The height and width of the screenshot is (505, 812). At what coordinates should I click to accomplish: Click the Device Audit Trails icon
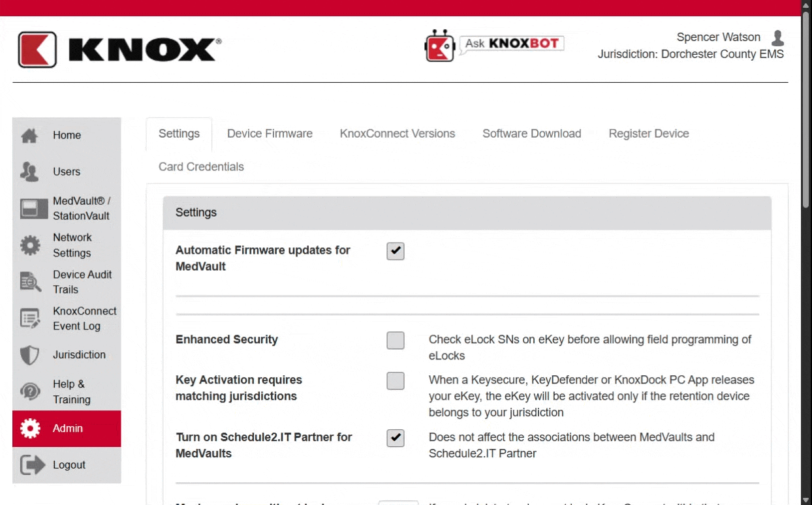[x=29, y=282]
